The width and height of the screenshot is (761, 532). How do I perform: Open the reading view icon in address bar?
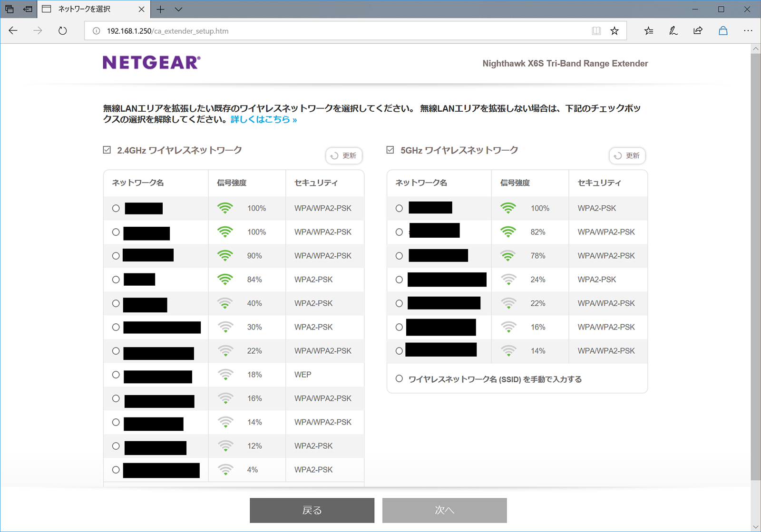(596, 31)
